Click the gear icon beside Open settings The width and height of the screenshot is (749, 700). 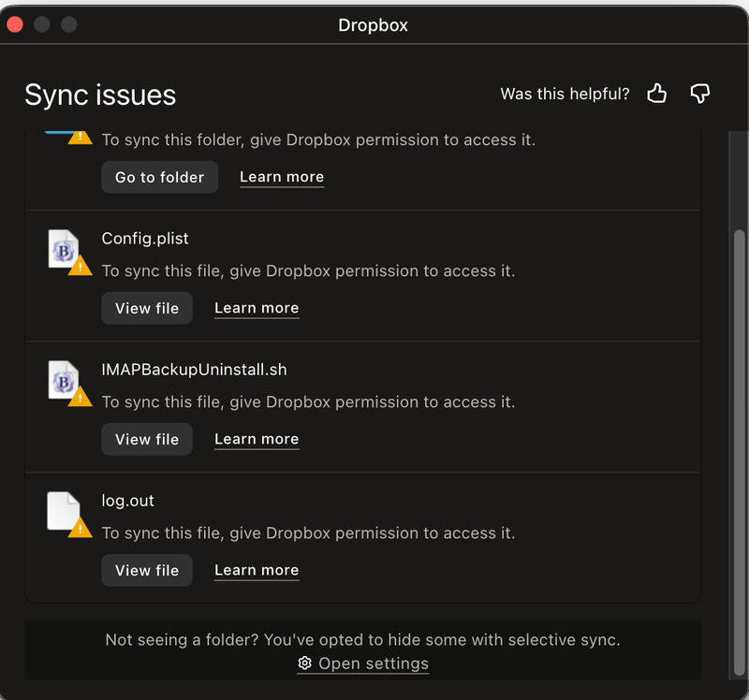click(304, 664)
